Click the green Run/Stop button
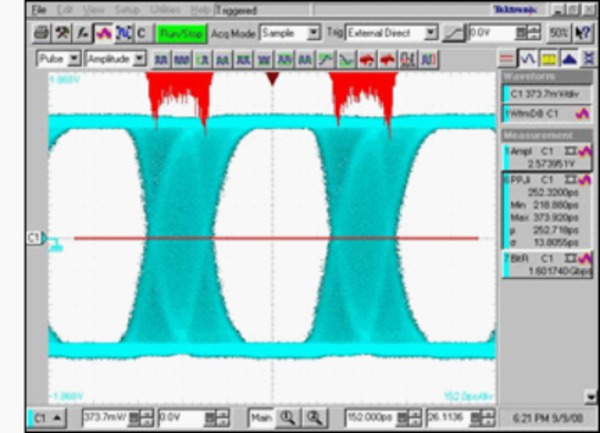Screen dimensions: 600x433 click(181, 32)
